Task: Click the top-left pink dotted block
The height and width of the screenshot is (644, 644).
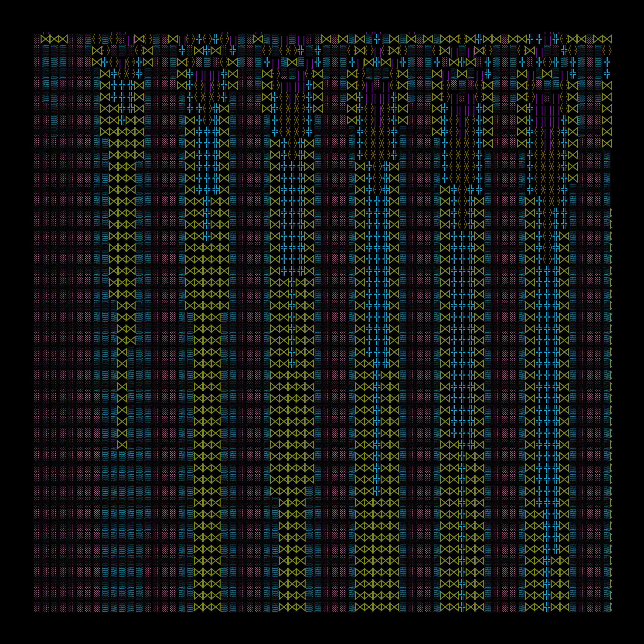Action: [x=37, y=39]
